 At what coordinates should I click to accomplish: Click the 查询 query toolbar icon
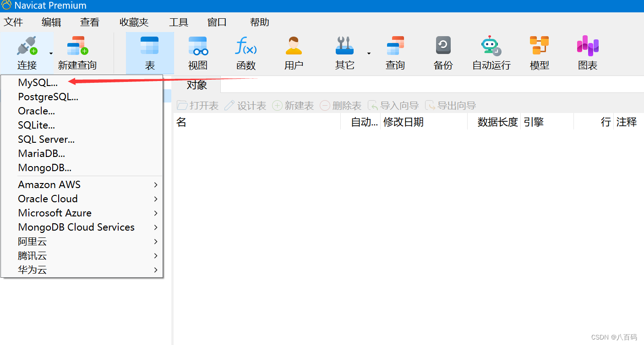tap(395, 46)
